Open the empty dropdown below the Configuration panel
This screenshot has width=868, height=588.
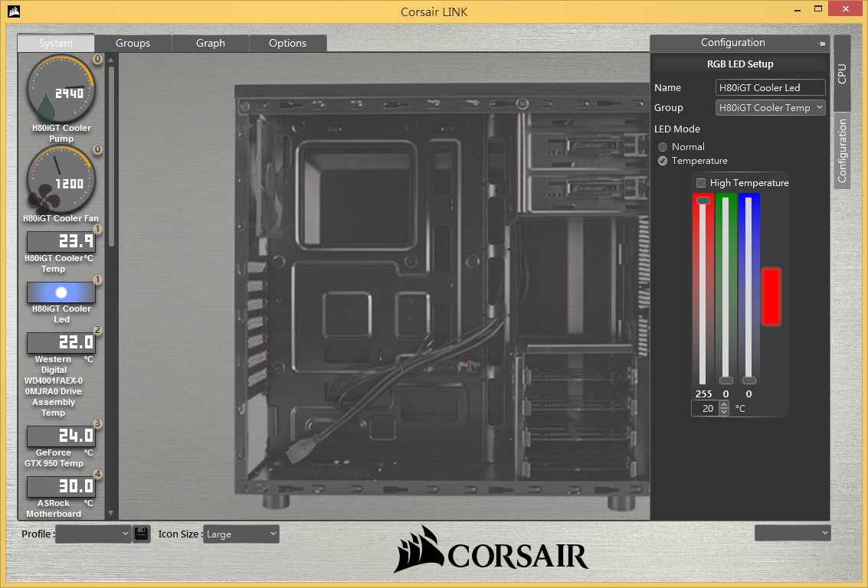click(x=792, y=533)
